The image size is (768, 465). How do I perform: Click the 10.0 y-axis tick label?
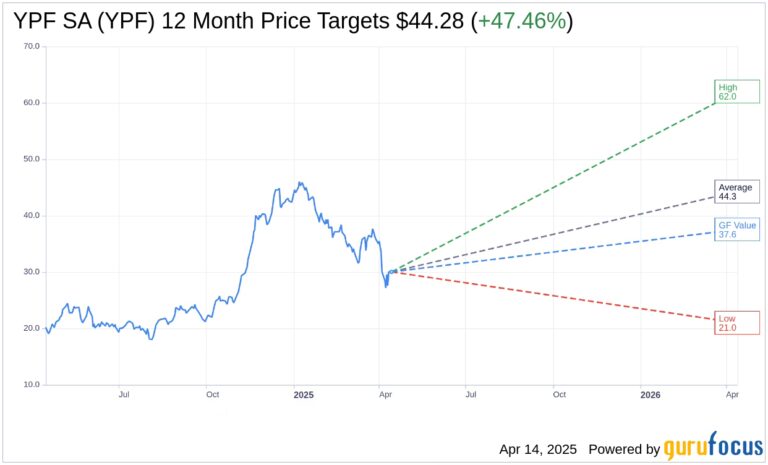30,385
